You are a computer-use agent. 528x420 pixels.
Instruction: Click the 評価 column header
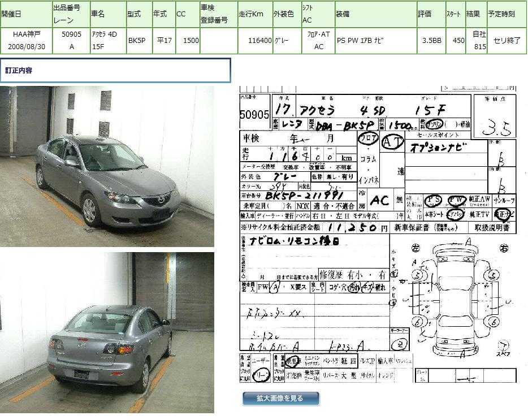[x=432, y=14]
